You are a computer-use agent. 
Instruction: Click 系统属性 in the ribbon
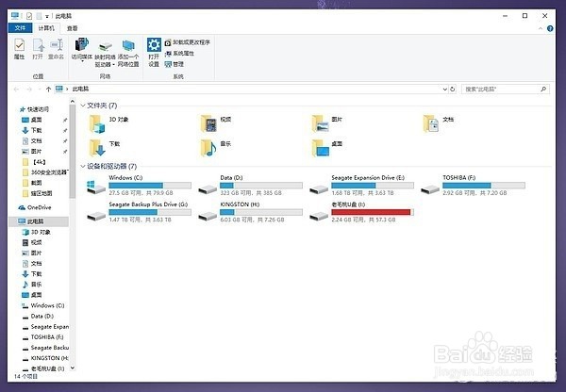tap(180, 54)
